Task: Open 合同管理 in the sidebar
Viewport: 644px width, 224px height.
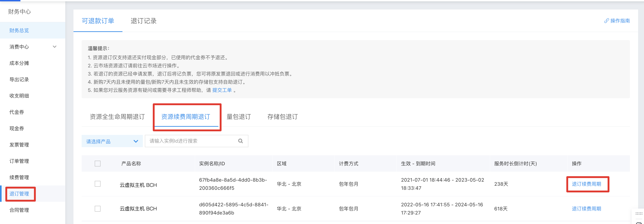Action: (19, 210)
